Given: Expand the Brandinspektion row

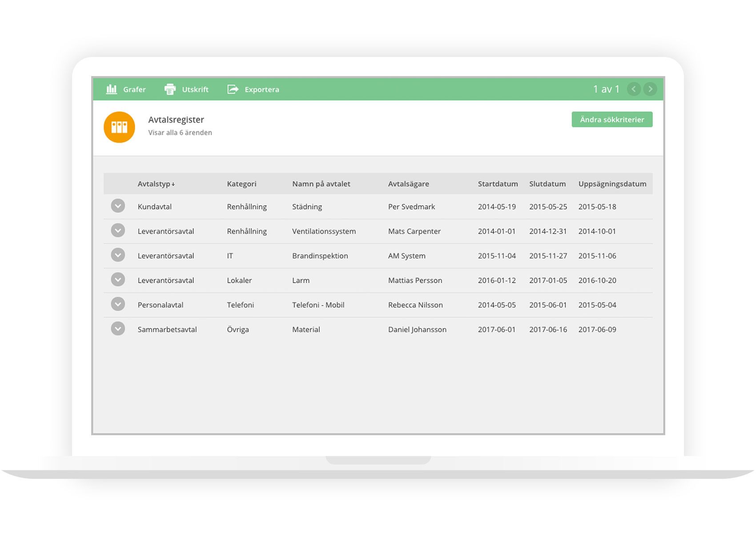Looking at the screenshot, I should tap(118, 255).
